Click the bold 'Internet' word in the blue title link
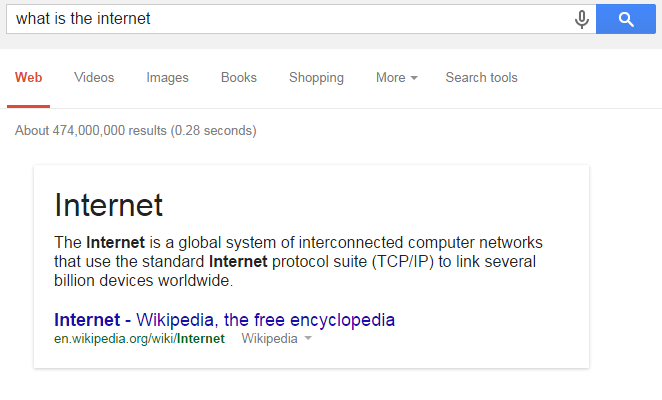Screen dimensions: 662x400 click(x=87, y=320)
